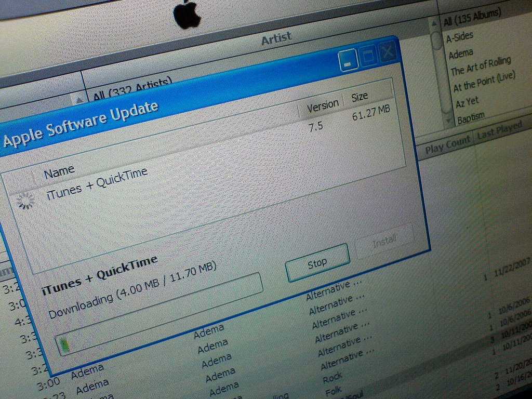Screen dimensions: 532x399
Task: Click the 3:00 song duration in iTunes
Action: point(48,384)
